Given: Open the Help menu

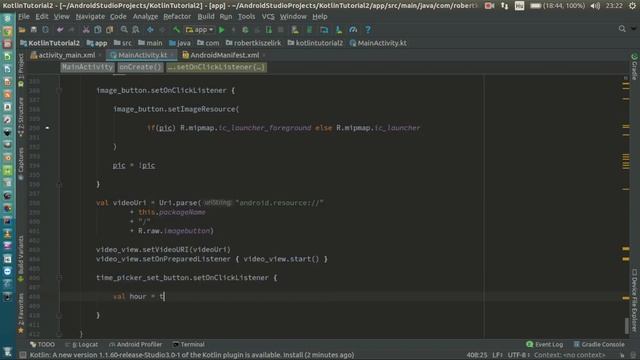Looking at the screenshot, I should coord(320,17).
